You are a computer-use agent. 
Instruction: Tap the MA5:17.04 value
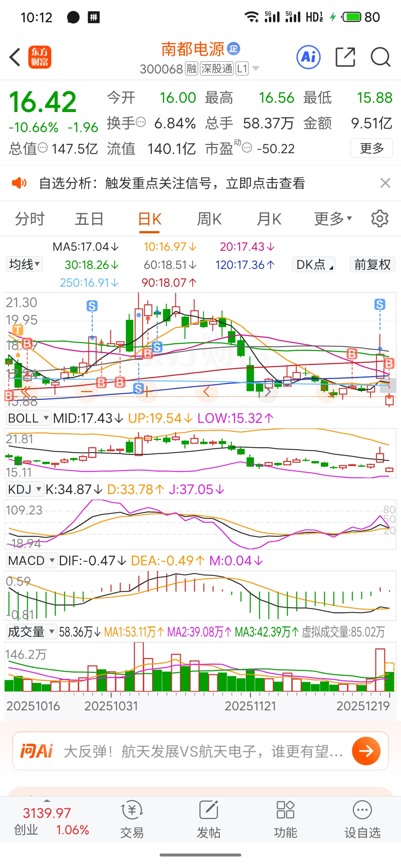(86, 247)
